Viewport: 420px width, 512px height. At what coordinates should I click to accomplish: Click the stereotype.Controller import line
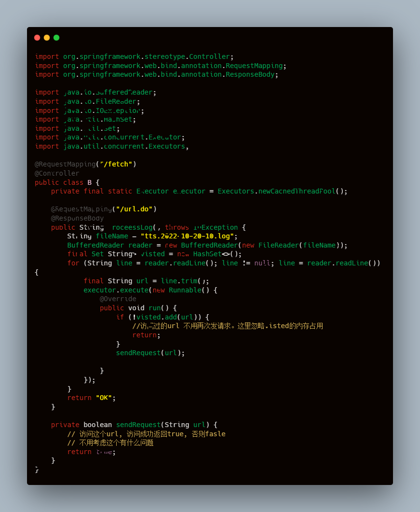(134, 56)
